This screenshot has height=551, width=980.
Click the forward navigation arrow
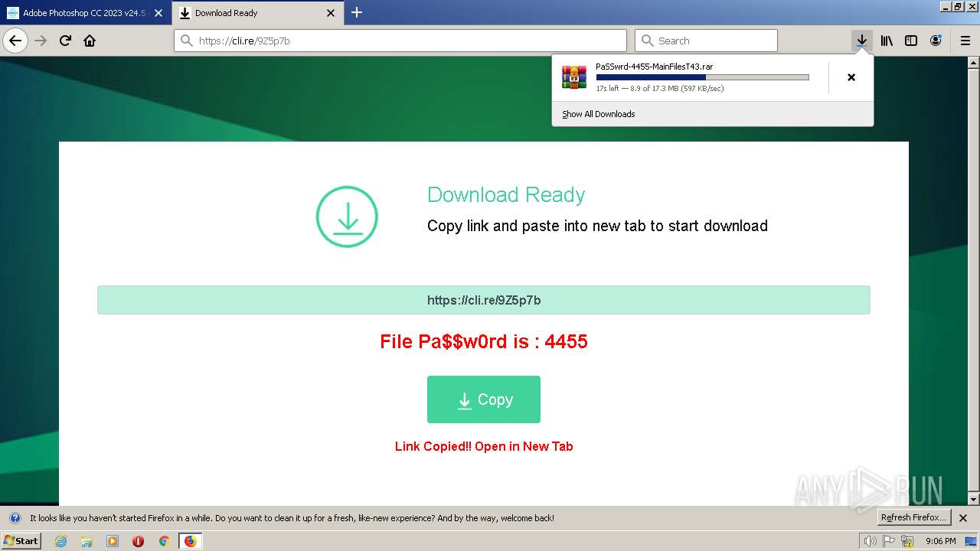pos(41,41)
